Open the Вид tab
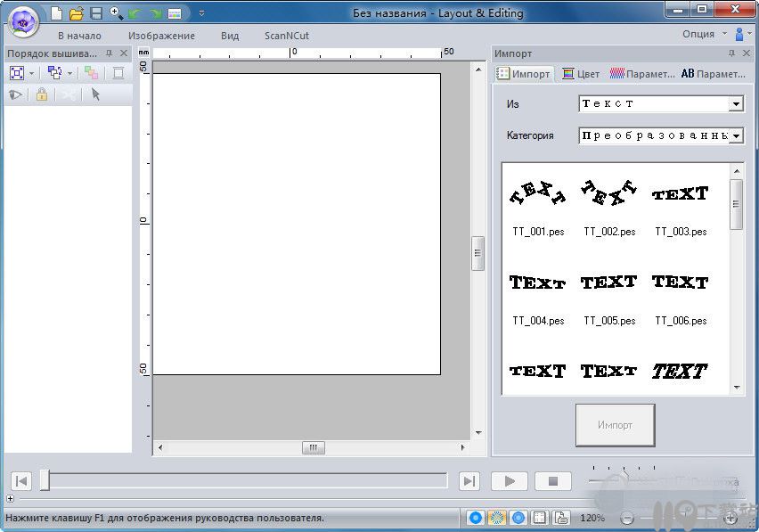The height and width of the screenshot is (532, 759). (230, 36)
